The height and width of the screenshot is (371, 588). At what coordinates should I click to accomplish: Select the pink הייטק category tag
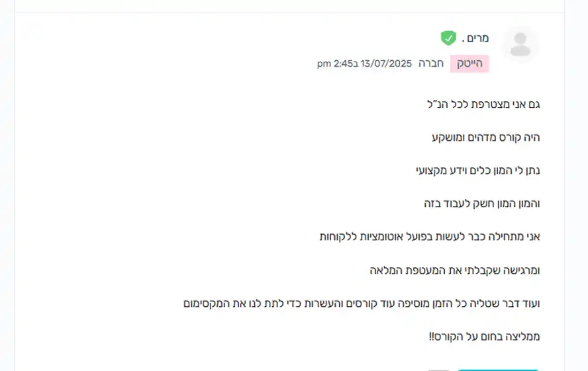point(469,63)
